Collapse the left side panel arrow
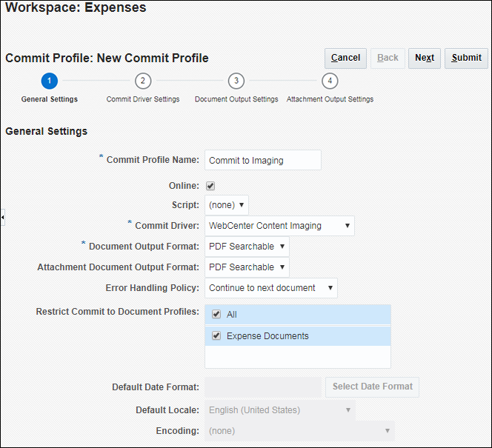Viewport: 492px width, 448px height. point(3,218)
